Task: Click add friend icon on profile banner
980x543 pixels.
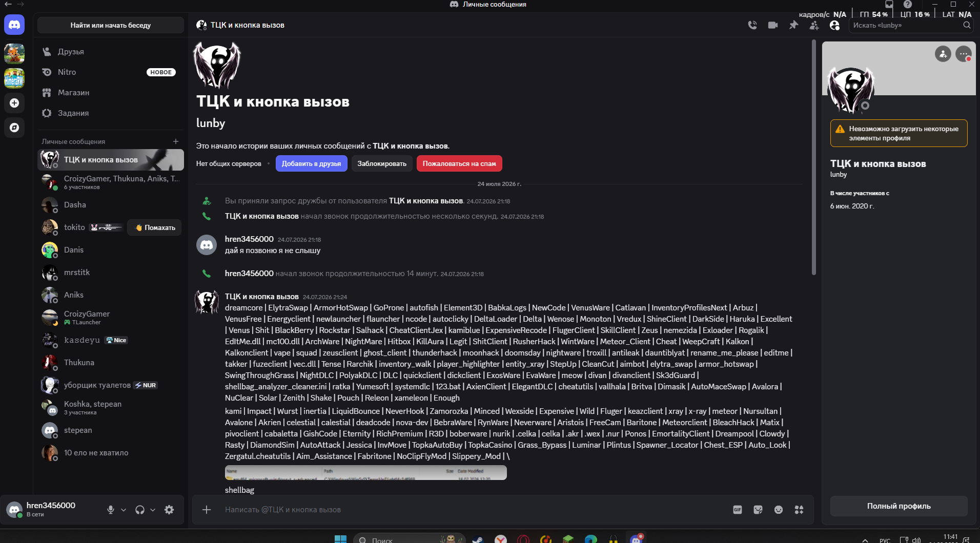Action: coord(943,54)
